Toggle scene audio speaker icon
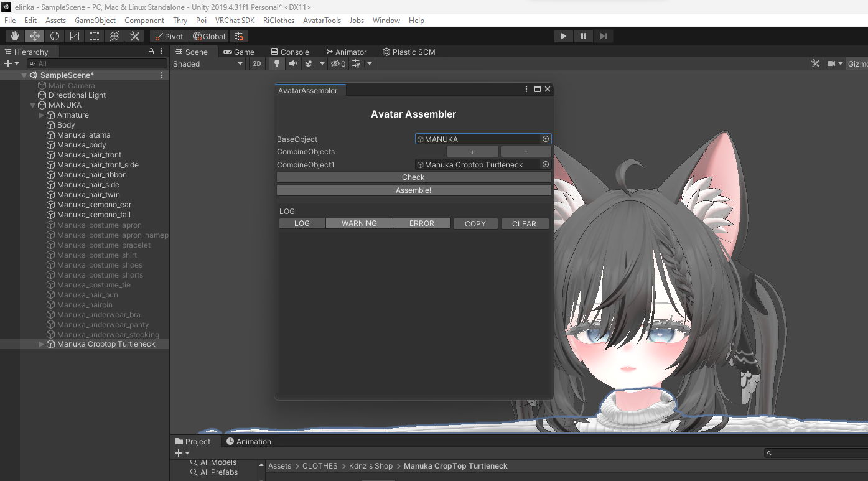Viewport: 868px width, 481px height. (292, 63)
